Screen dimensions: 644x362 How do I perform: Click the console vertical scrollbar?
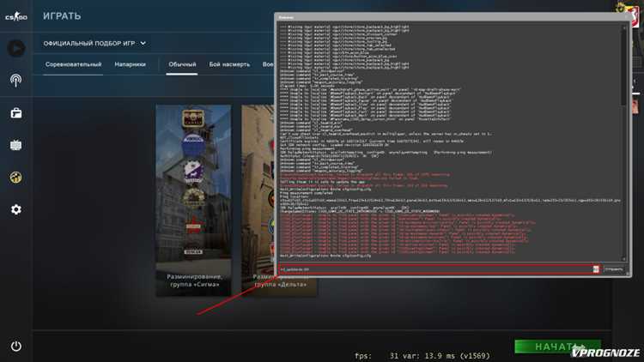[x=624, y=143]
